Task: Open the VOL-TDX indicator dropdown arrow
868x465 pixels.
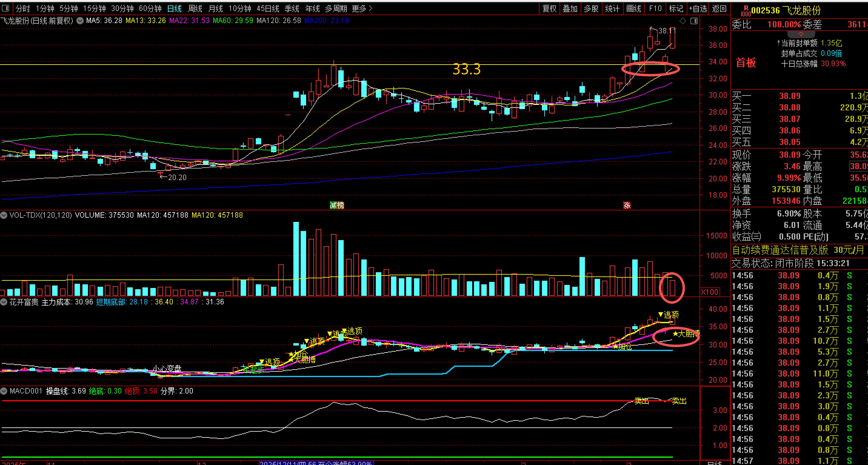Action: tap(4, 215)
